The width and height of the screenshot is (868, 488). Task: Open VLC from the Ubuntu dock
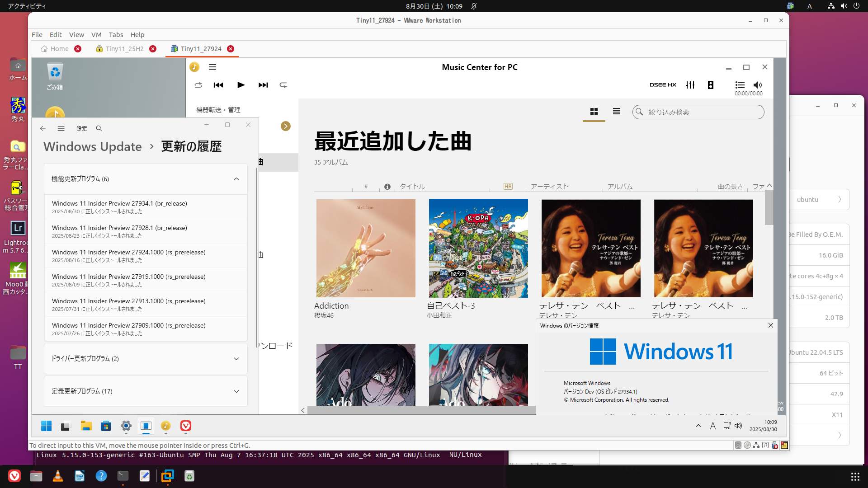58,476
